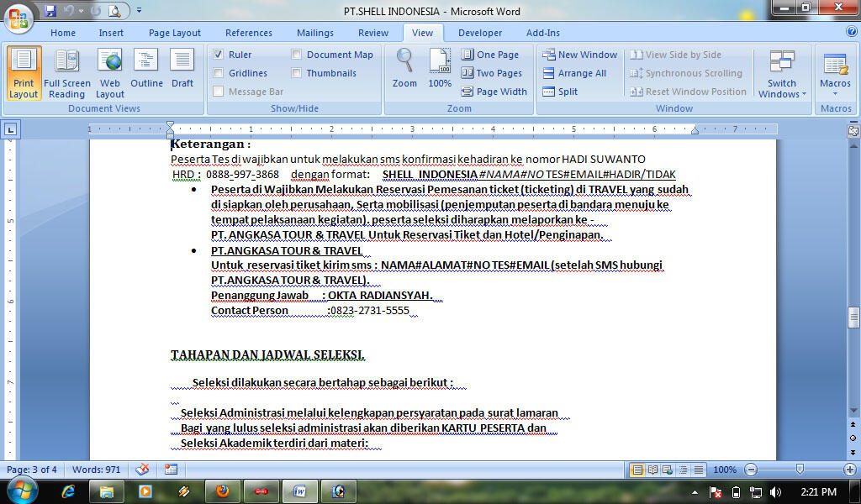Open the Home tab
The image size is (861, 504).
pyautogui.click(x=63, y=33)
